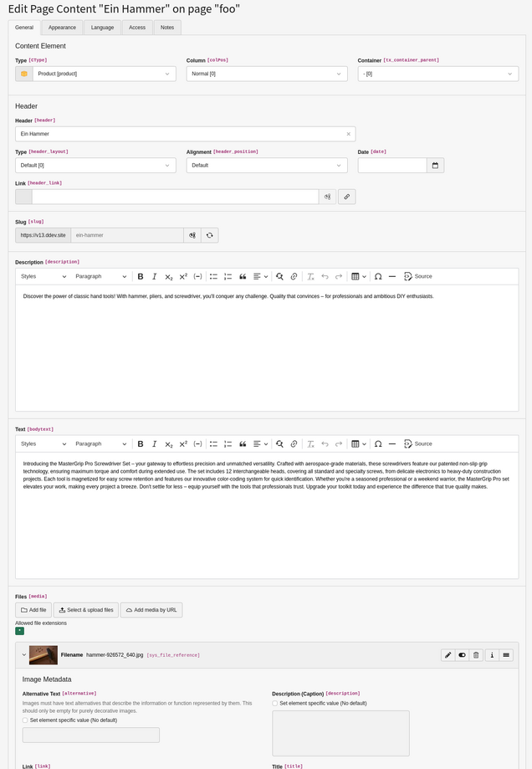Click Italic icon in Text editor toolbar
Image resolution: width=532 pixels, height=769 pixels.
(x=155, y=444)
